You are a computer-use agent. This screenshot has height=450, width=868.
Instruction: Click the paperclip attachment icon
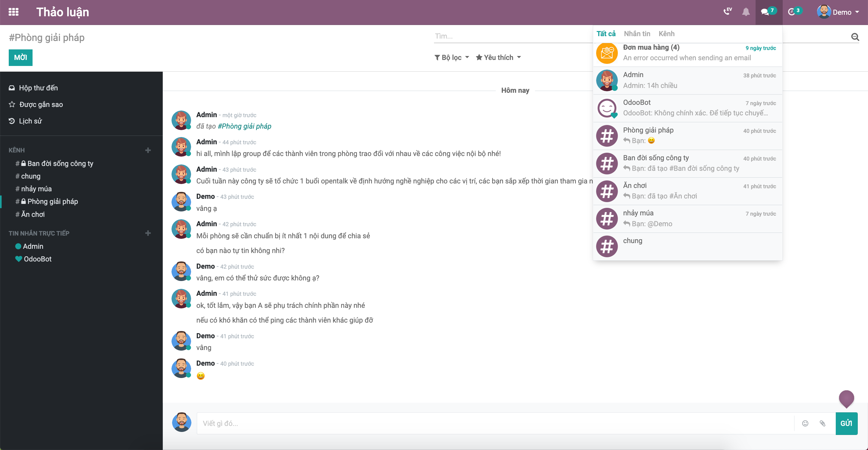pos(822,423)
